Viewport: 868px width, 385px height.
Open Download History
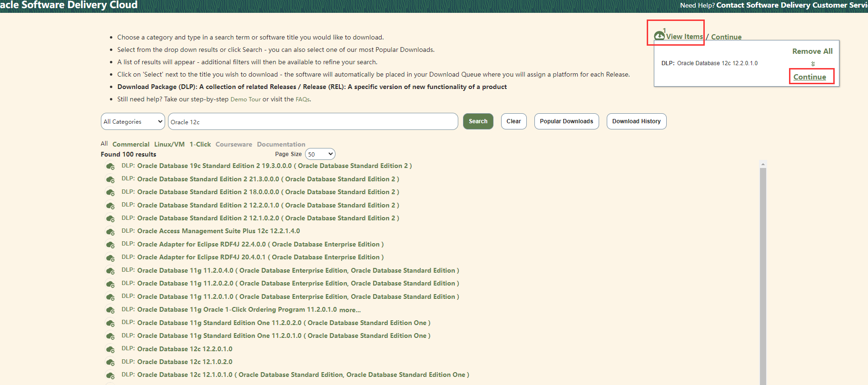pyautogui.click(x=637, y=121)
